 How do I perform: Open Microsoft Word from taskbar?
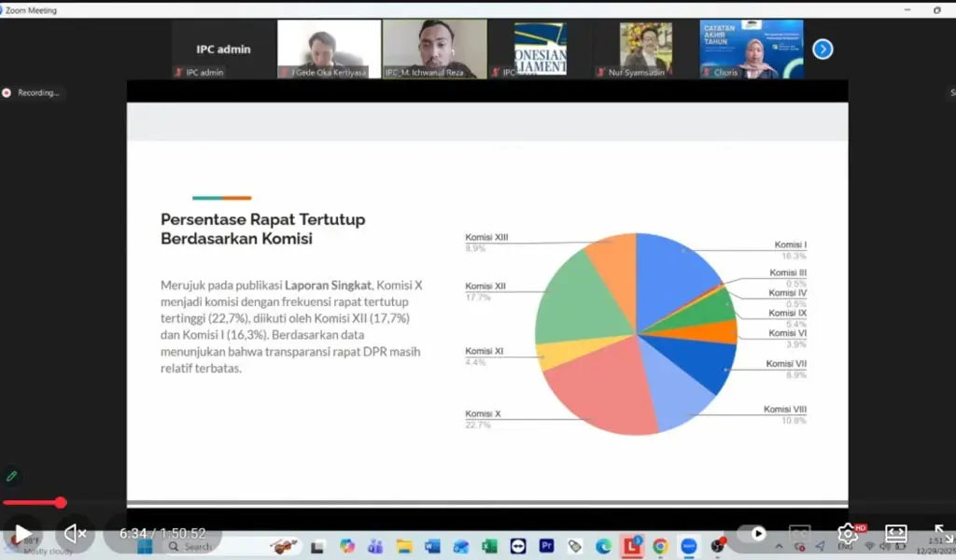pos(432,546)
